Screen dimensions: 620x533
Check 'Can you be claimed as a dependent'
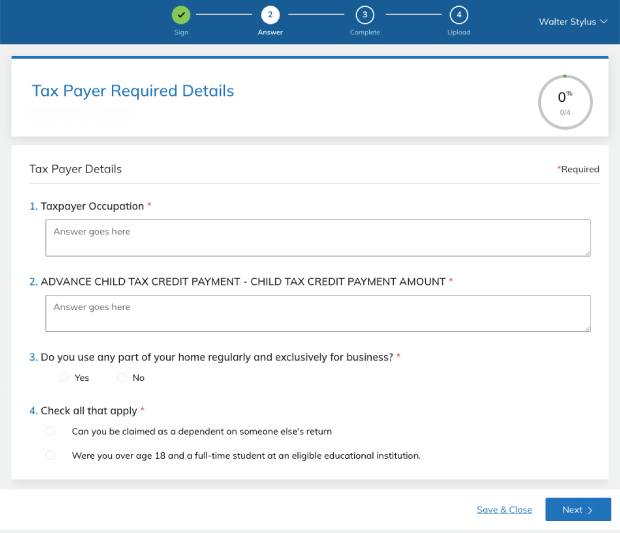[50, 431]
